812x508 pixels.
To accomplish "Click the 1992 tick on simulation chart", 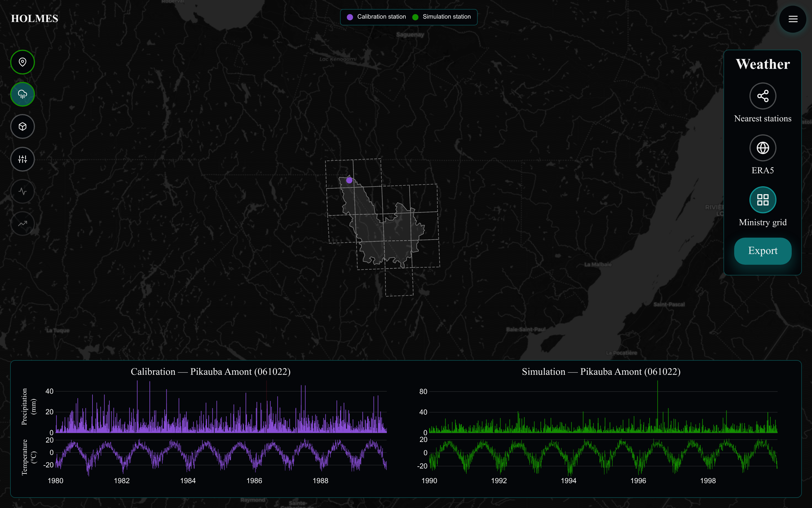I will point(499,481).
